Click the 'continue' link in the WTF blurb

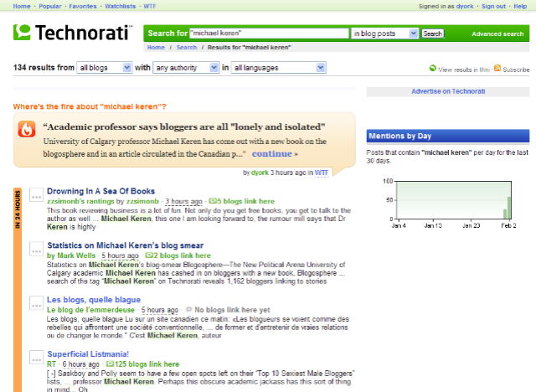click(x=272, y=154)
